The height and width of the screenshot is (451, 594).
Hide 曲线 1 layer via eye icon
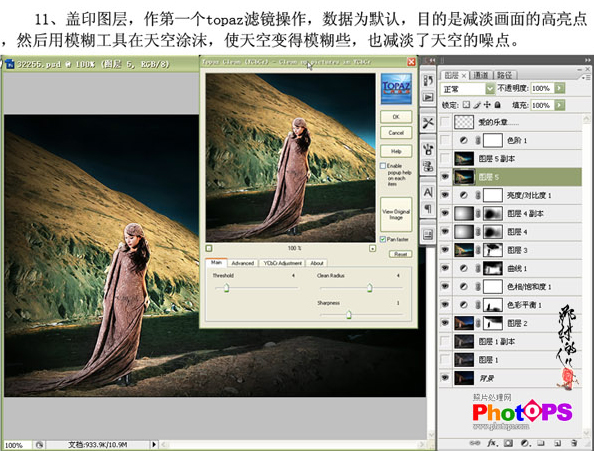pos(445,268)
